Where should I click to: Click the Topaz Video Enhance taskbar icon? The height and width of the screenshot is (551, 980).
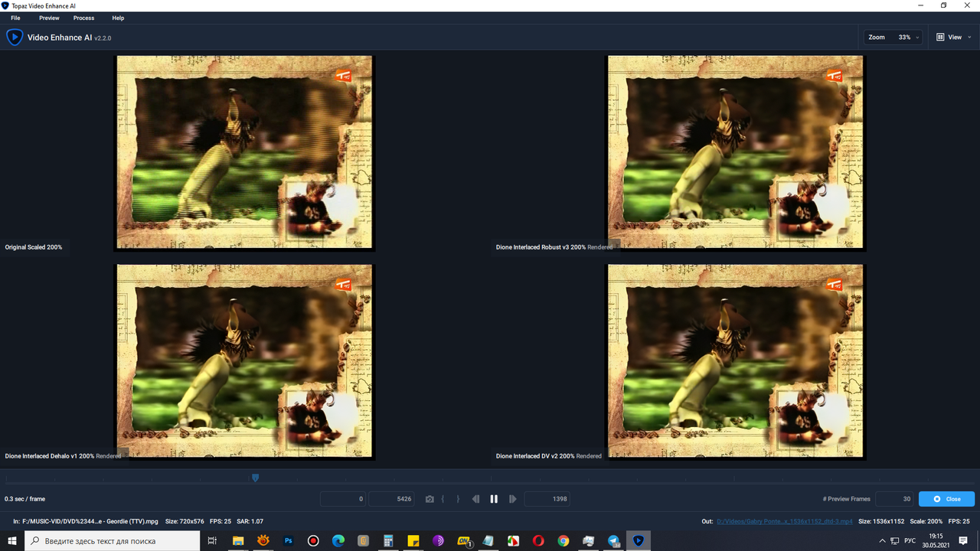click(x=639, y=540)
